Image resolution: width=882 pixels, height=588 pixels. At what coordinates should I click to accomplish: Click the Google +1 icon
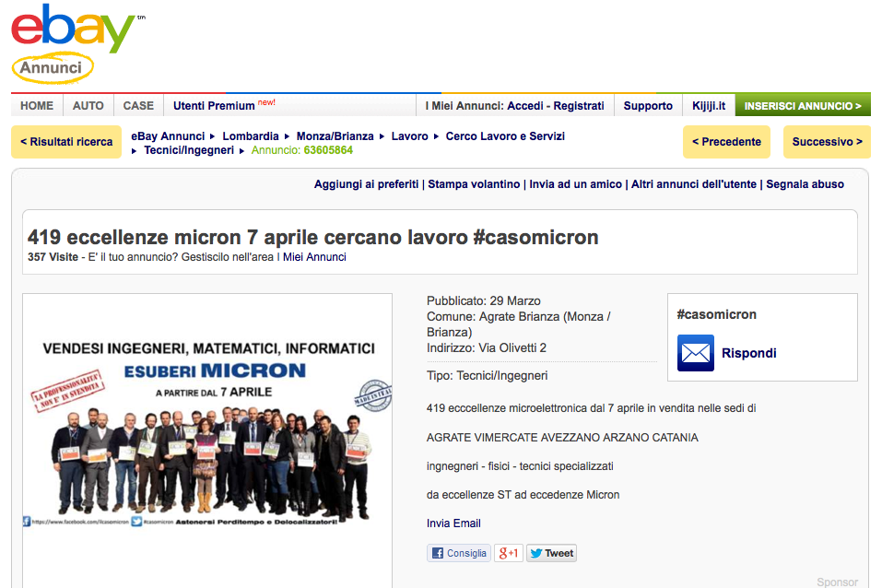[506, 553]
